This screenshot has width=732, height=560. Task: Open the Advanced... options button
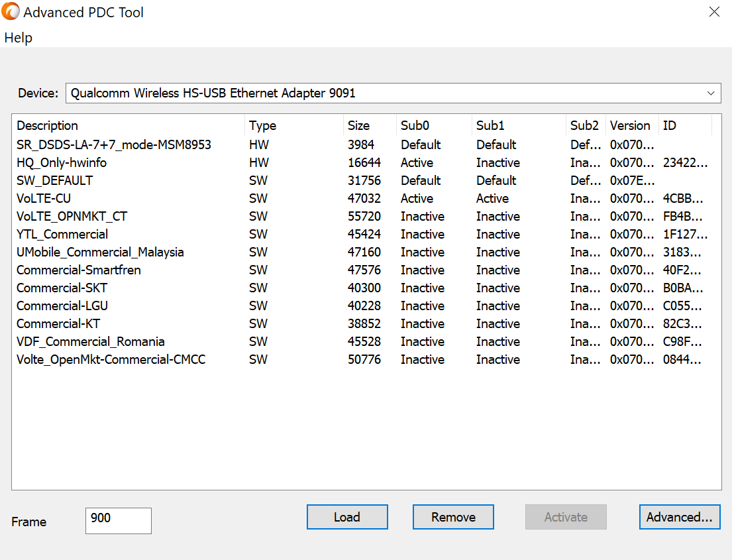coord(679,517)
